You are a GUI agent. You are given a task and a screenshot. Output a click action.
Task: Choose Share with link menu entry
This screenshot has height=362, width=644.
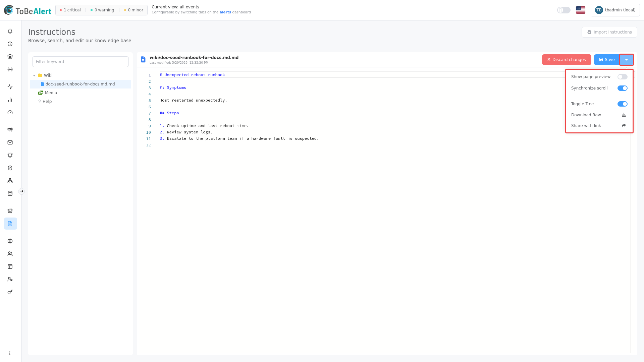pyautogui.click(x=599, y=126)
